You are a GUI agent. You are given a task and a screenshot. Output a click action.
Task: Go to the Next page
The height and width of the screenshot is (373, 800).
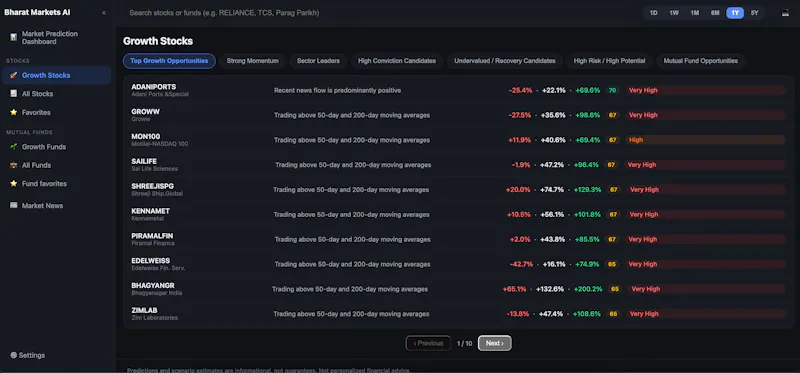pyautogui.click(x=494, y=343)
